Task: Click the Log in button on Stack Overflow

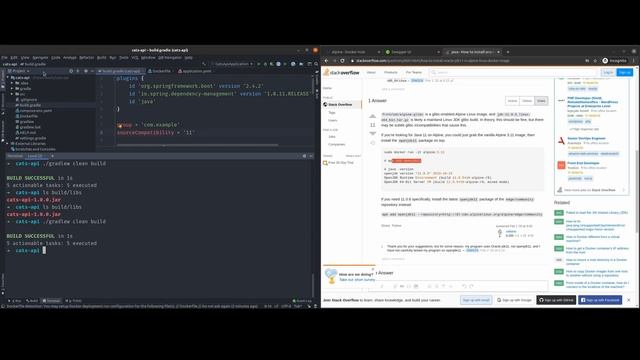Action: point(608,73)
